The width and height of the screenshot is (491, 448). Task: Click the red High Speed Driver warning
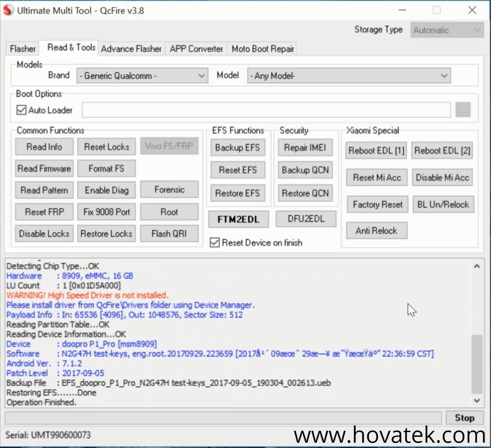click(x=87, y=295)
